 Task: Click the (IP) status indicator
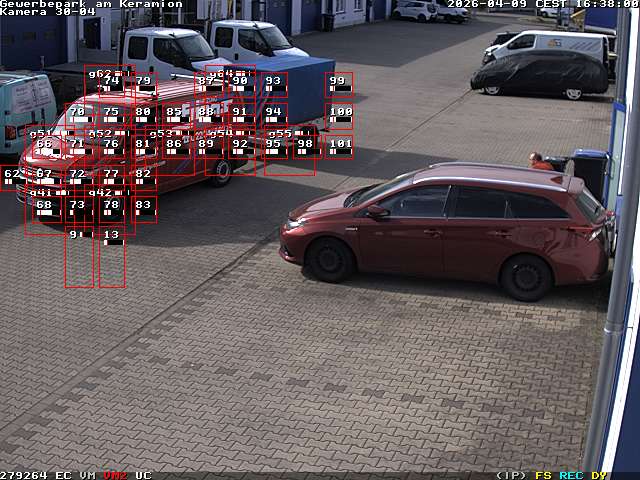tap(511, 475)
